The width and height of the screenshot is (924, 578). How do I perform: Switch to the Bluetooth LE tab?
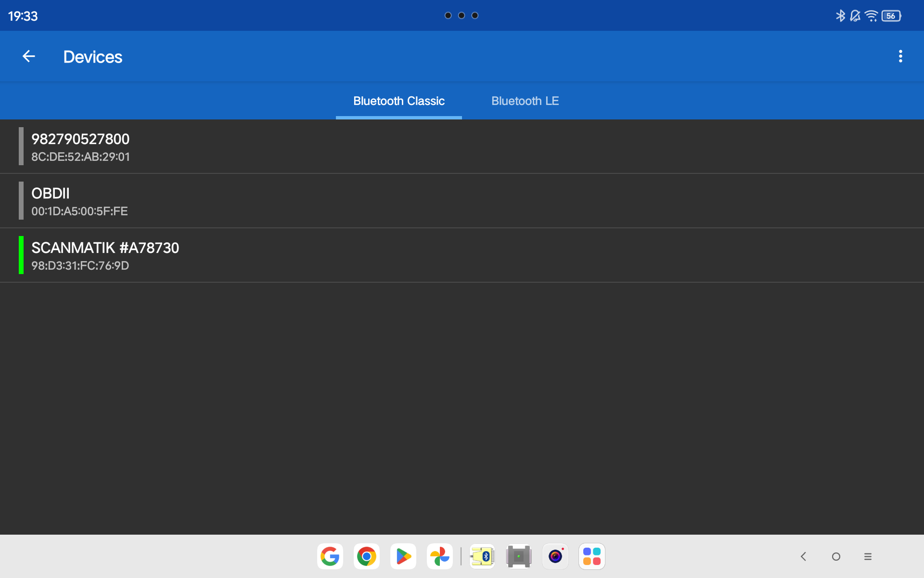tap(525, 101)
